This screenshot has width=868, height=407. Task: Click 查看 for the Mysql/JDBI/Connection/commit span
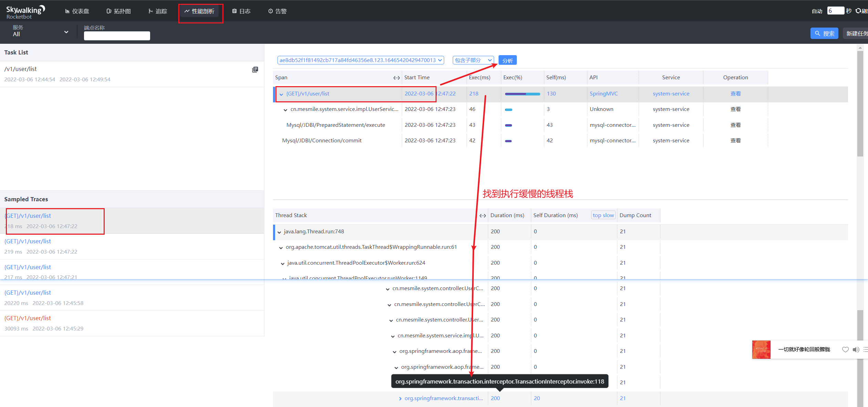tap(735, 141)
